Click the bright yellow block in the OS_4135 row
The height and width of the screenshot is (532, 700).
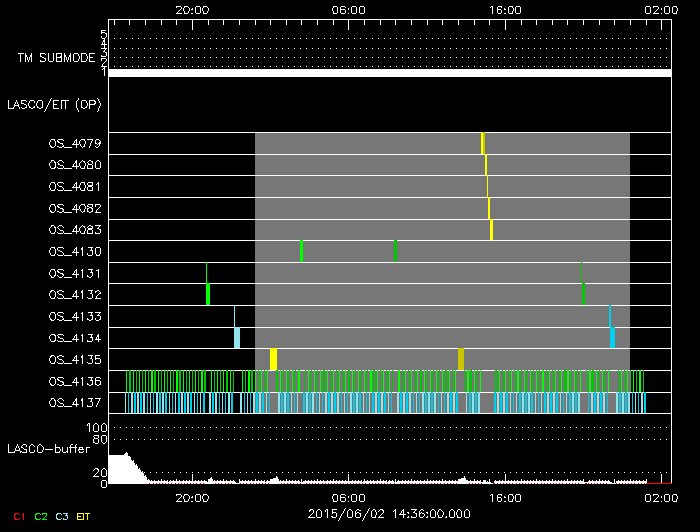pyautogui.click(x=273, y=359)
